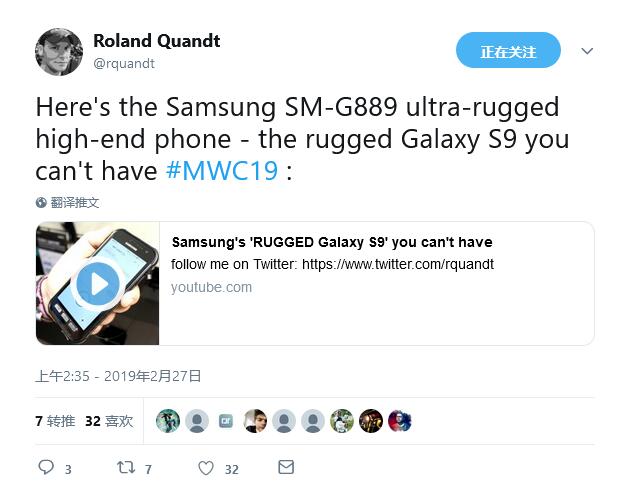The height and width of the screenshot is (502, 633).
Task: View the 7 转推 retweets list
Action: 55,421
